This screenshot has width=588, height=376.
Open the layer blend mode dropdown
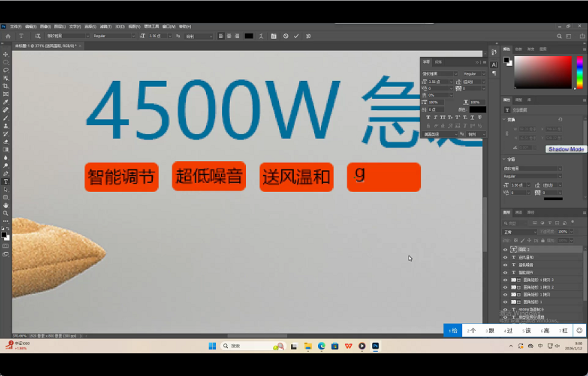519,232
